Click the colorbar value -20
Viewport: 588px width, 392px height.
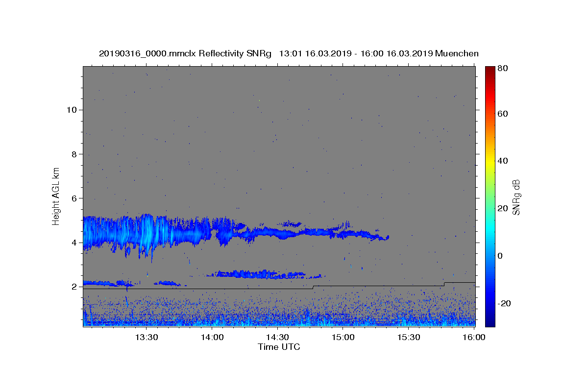pyautogui.click(x=504, y=303)
